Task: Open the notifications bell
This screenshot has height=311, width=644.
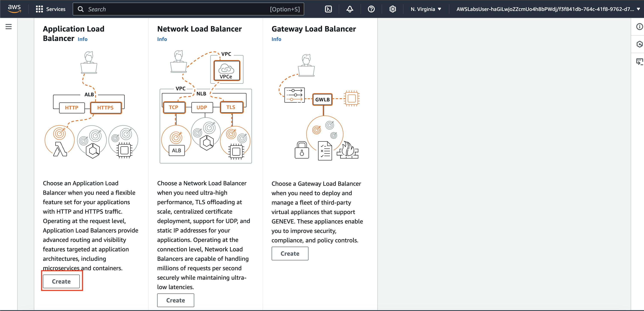Action: coord(349,9)
